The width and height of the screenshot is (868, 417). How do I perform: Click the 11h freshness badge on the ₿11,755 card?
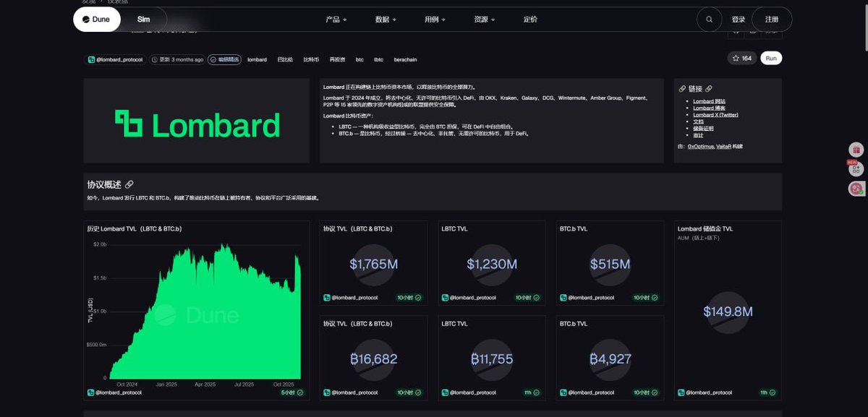(532, 392)
